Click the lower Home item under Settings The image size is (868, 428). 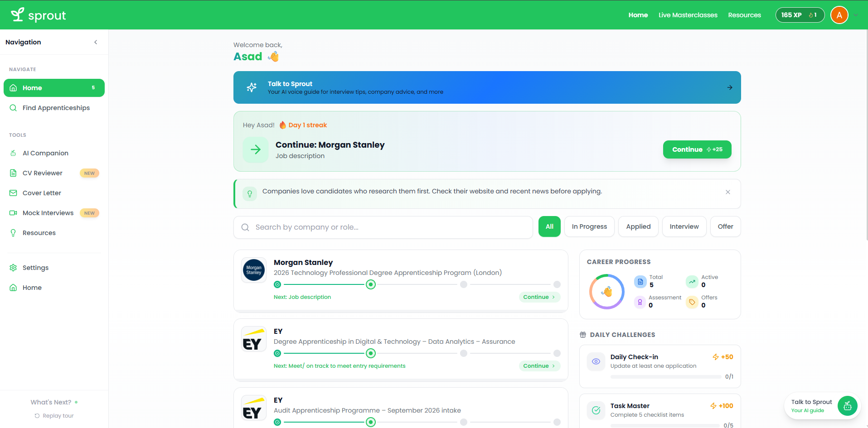point(54,288)
